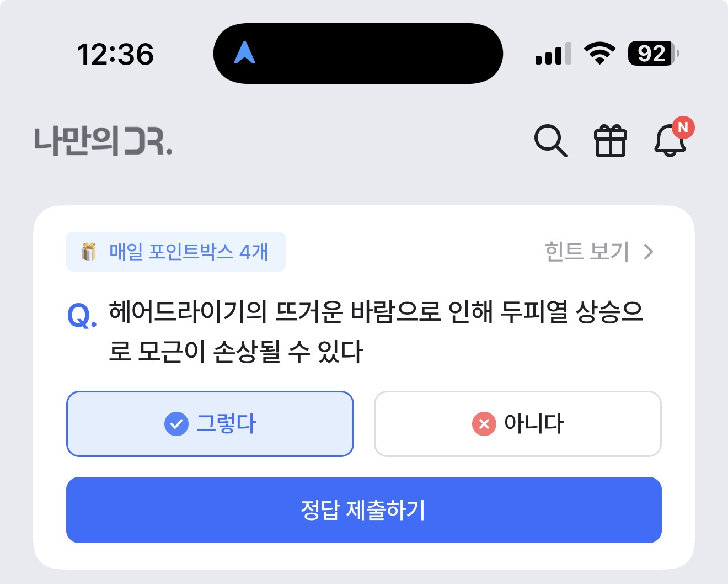Submit answer with 정답 제출하기 button
728x584 pixels.
(x=364, y=510)
